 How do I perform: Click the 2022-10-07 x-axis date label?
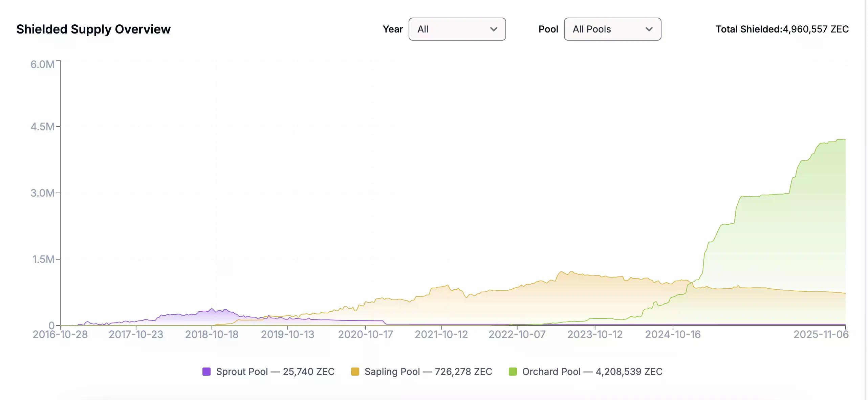click(517, 334)
